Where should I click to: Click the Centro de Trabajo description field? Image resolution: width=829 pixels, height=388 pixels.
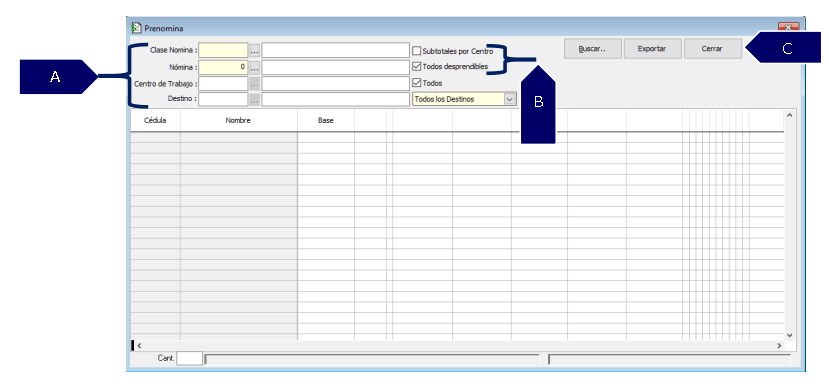coord(335,84)
